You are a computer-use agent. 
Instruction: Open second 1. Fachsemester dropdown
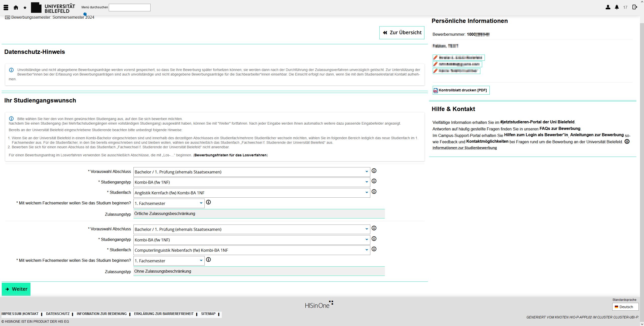click(169, 261)
